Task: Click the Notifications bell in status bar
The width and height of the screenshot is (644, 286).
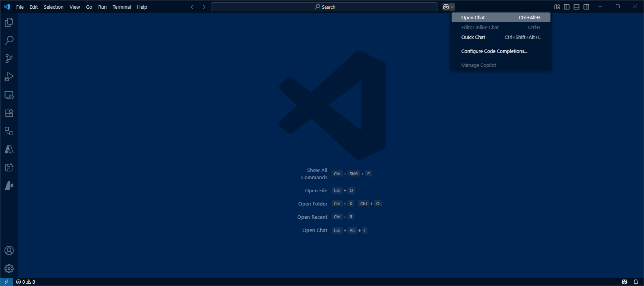Action: (636, 282)
